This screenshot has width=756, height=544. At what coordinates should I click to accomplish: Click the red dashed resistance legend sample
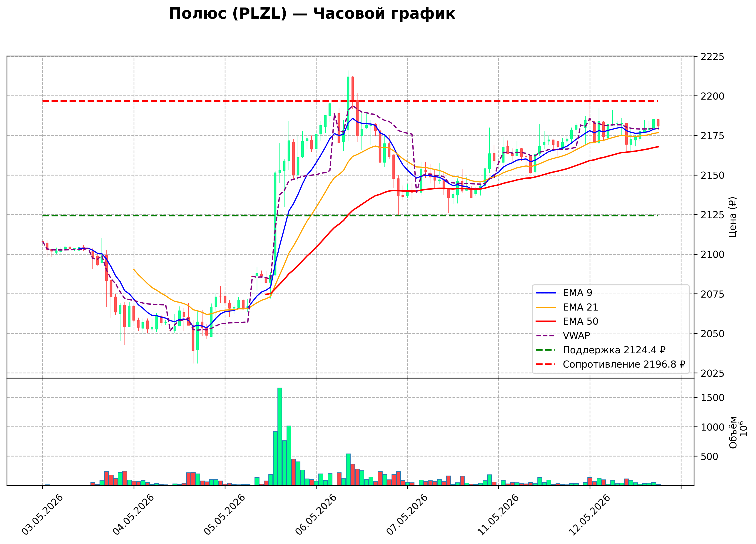(x=546, y=365)
